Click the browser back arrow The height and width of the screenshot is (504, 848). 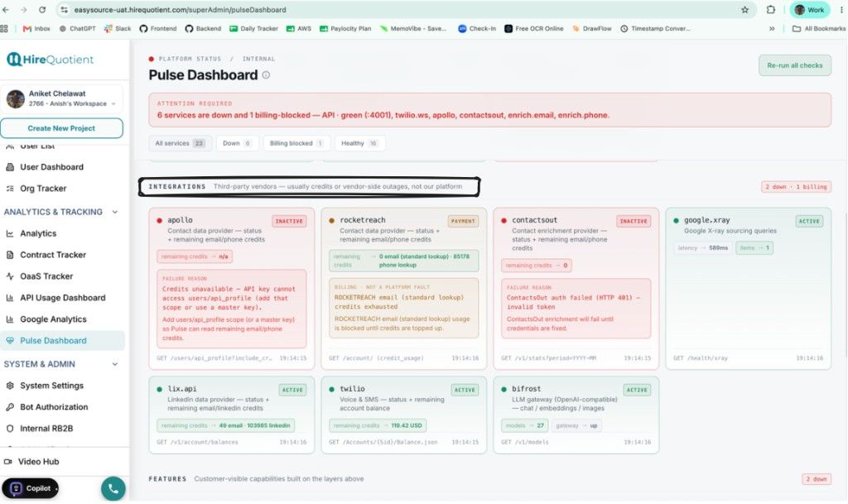[x=6, y=10]
